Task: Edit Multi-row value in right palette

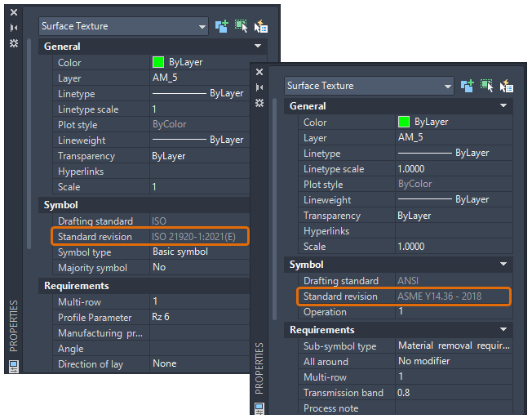Action: pos(454,377)
